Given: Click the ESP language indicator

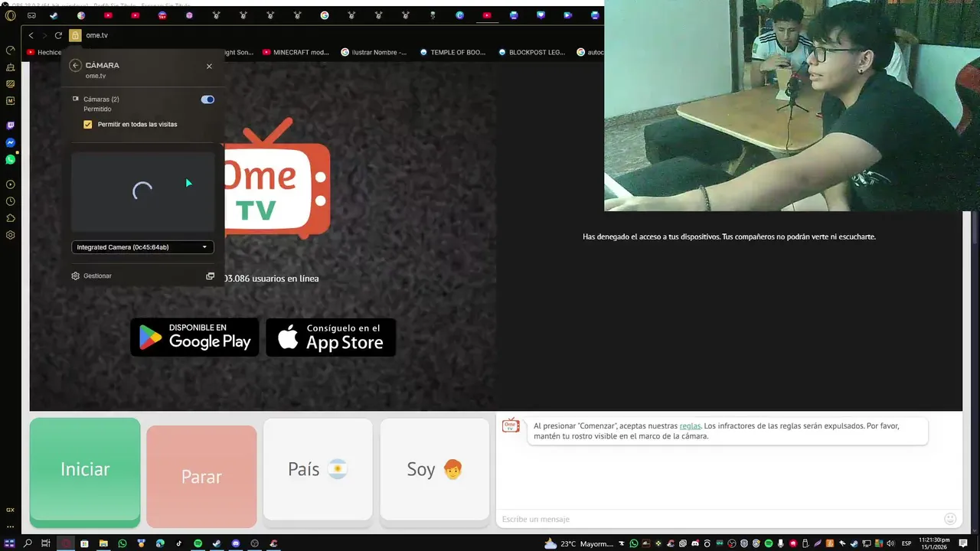Looking at the screenshot, I should point(906,543).
